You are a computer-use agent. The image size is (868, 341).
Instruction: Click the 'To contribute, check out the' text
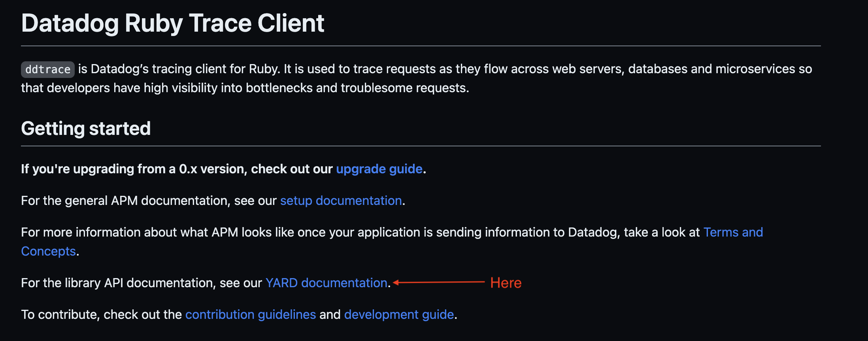pyautogui.click(x=101, y=314)
